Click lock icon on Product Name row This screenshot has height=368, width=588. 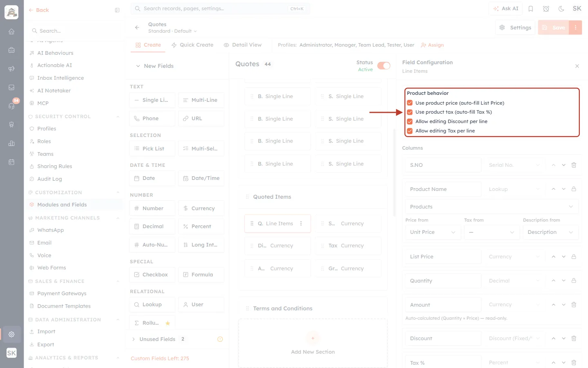click(574, 189)
